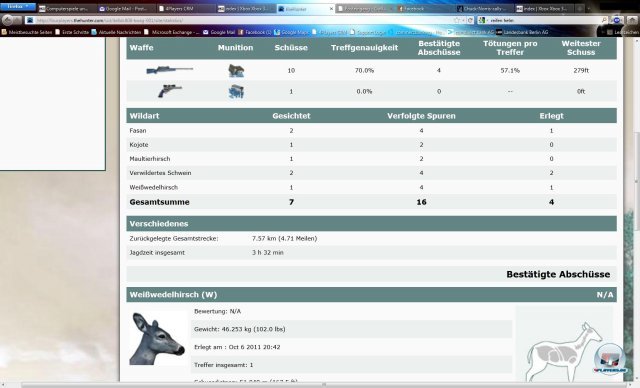Switch to the 4Players CRM tab
Screen dimensions: 640x388
click(x=186, y=9)
